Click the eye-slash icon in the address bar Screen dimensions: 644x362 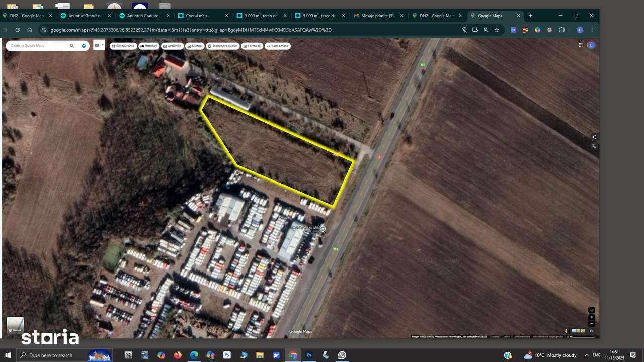464,30
